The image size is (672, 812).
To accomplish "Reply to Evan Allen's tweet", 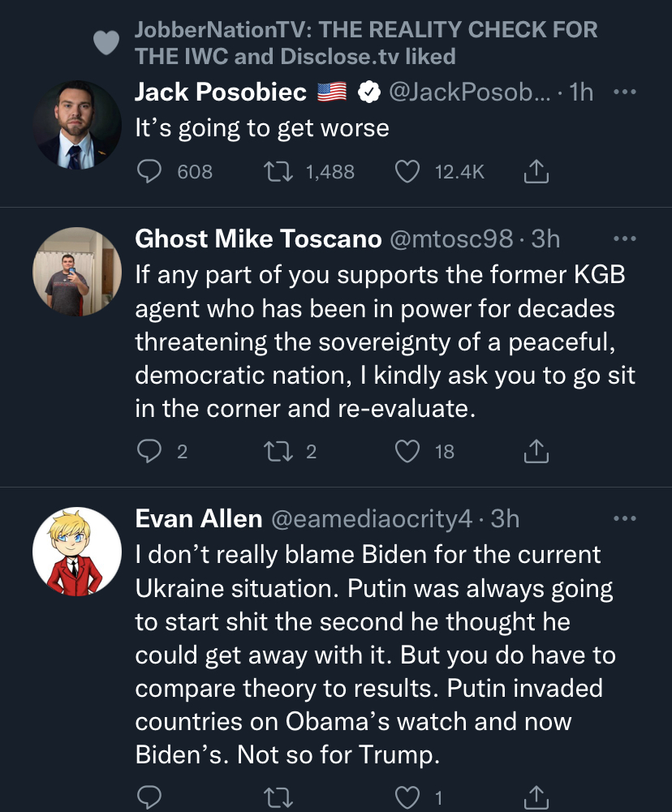I will coord(149,796).
